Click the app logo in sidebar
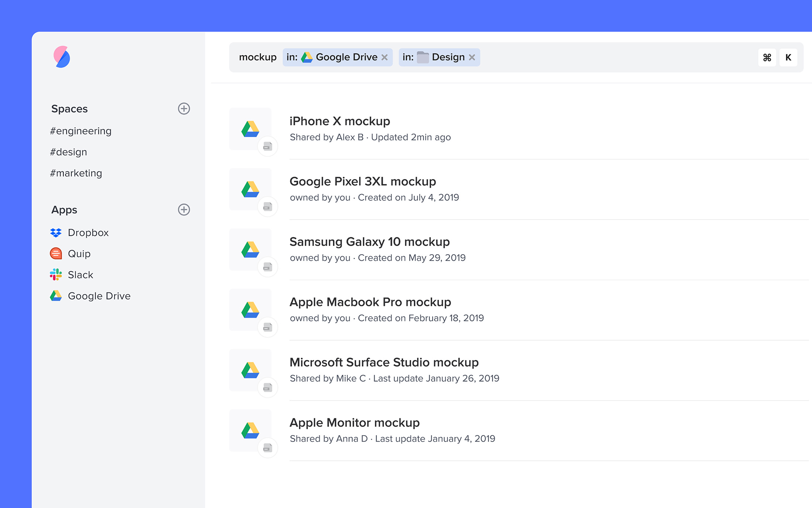Viewport: 812px width, 508px height. coord(62,57)
